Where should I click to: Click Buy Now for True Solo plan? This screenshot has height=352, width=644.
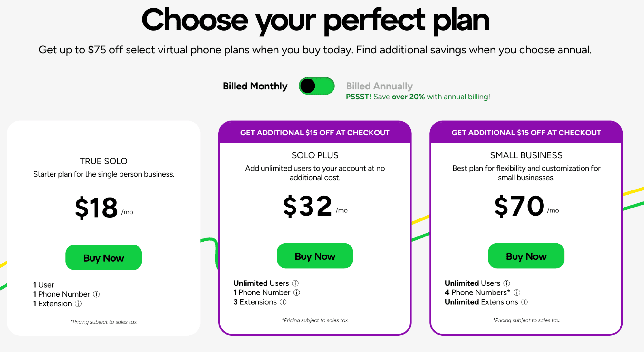[x=104, y=258]
